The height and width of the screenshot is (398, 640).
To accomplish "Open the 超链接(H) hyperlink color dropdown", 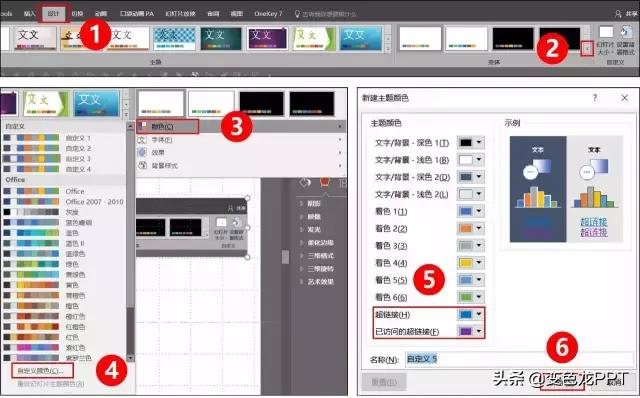I will coord(471,314).
